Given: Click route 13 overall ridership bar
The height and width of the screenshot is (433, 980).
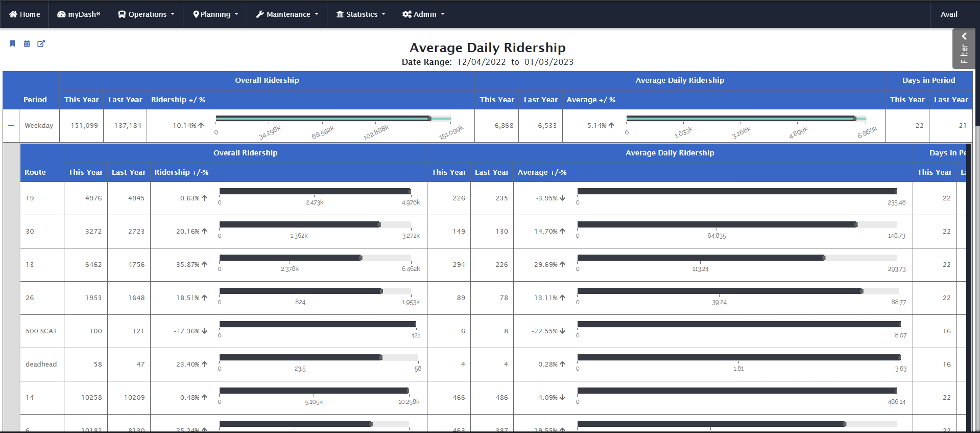Looking at the screenshot, I should tap(315, 258).
